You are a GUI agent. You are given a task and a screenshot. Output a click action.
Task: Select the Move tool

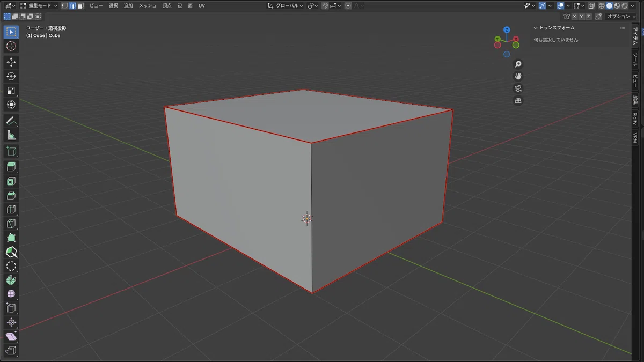[11, 62]
